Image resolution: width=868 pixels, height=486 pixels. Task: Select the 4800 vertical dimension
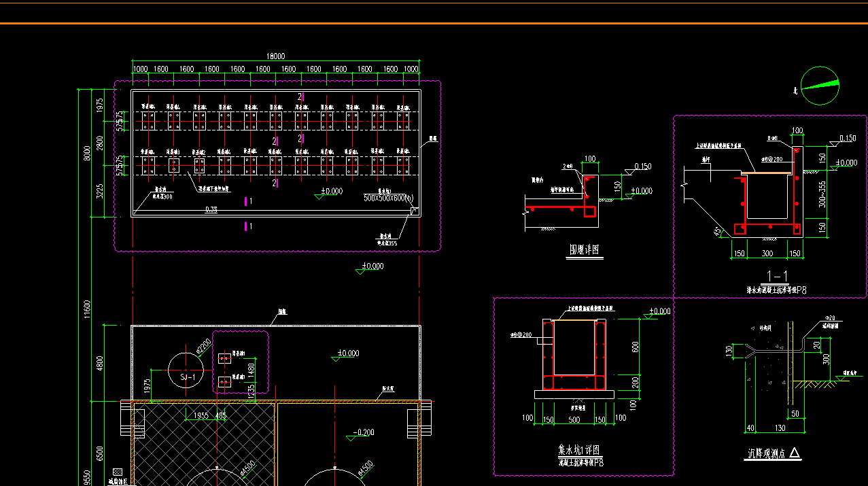pos(100,362)
